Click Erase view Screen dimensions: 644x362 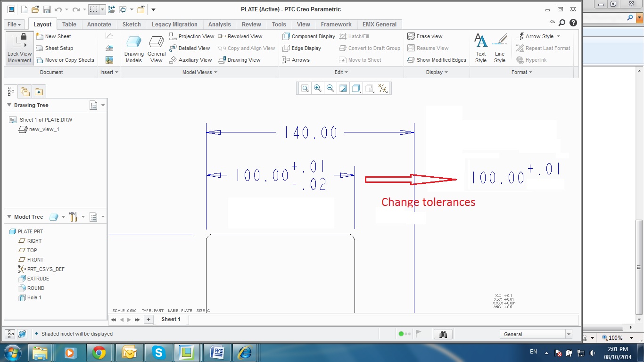click(x=425, y=36)
